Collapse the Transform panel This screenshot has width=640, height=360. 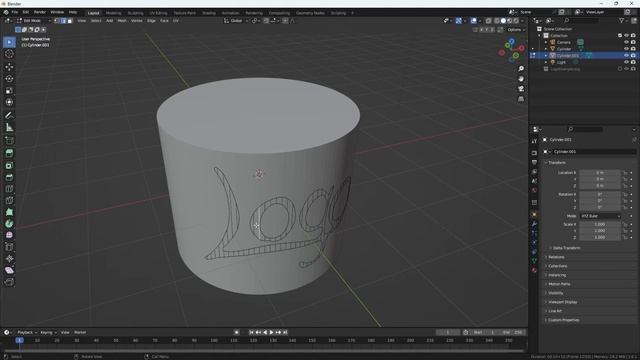(x=557, y=162)
